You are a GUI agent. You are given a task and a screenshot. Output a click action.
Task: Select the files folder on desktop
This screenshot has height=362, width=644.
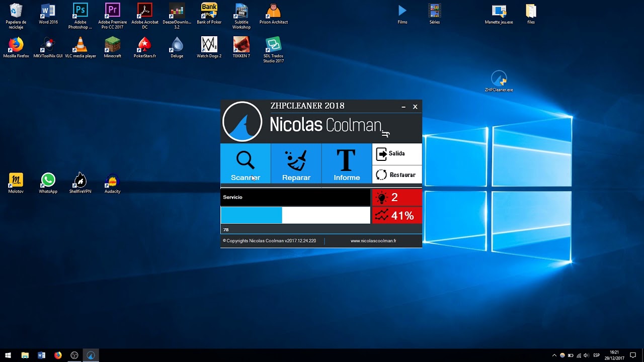pyautogui.click(x=531, y=14)
